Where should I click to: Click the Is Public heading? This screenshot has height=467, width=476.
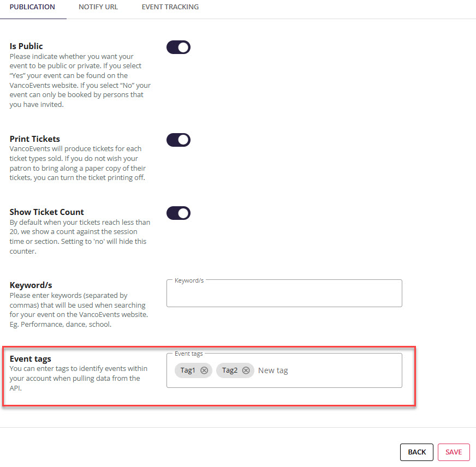pyautogui.click(x=26, y=46)
